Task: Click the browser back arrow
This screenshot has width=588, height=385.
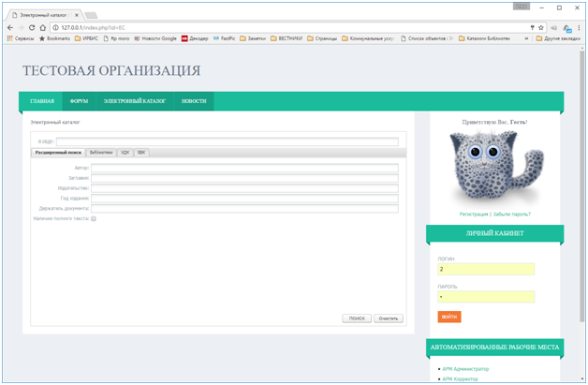Action: (x=9, y=27)
